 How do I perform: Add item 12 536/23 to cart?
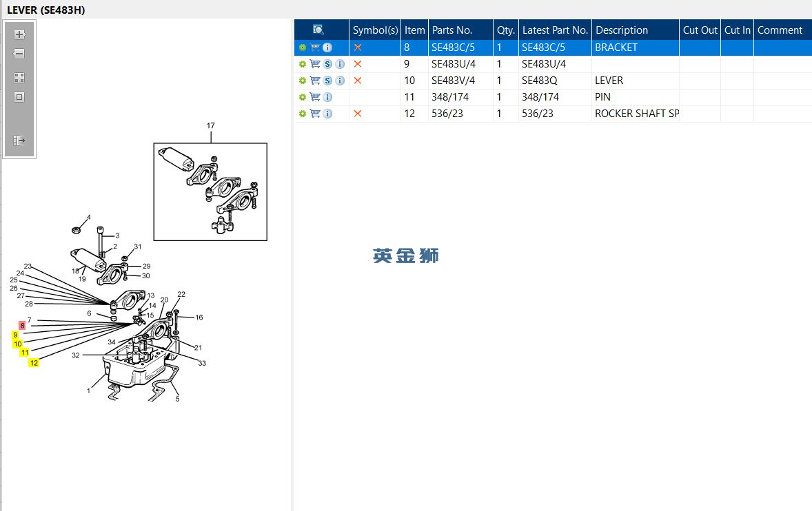pyautogui.click(x=315, y=114)
